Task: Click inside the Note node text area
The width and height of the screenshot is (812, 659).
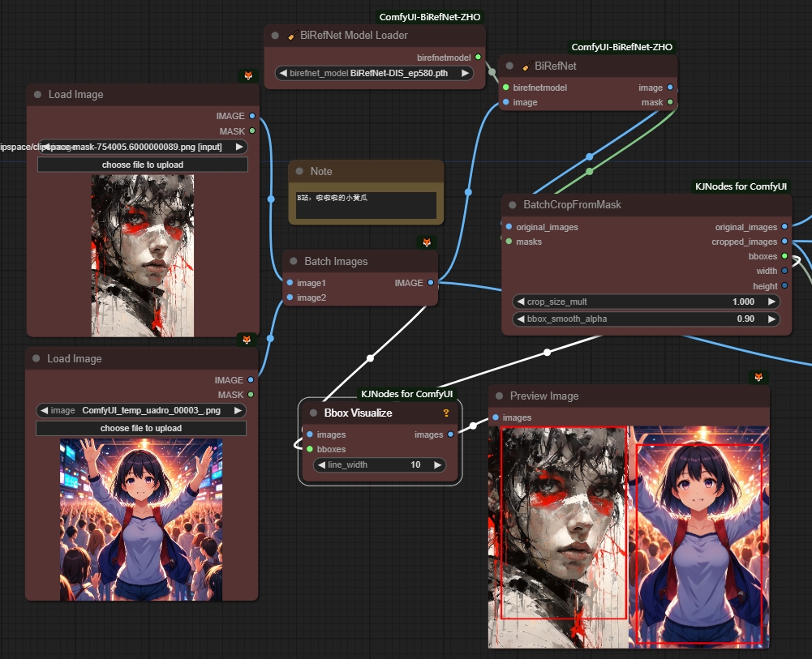Action: [x=366, y=204]
